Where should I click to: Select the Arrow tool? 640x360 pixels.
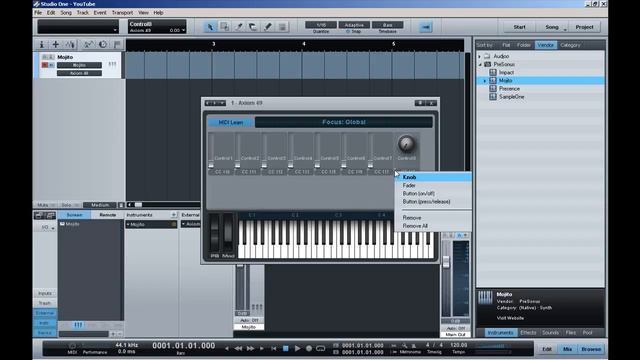(x=210, y=27)
